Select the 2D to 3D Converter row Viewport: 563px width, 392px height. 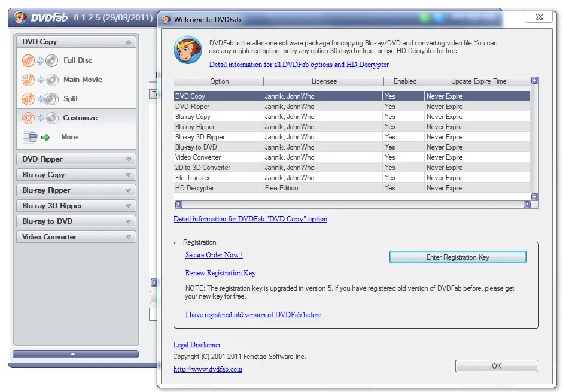tap(352, 168)
